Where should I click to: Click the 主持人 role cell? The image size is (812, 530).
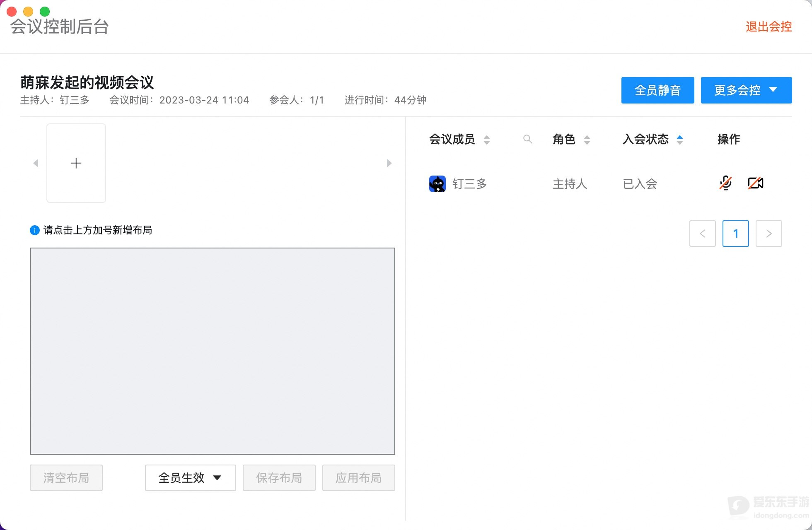point(570,184)
